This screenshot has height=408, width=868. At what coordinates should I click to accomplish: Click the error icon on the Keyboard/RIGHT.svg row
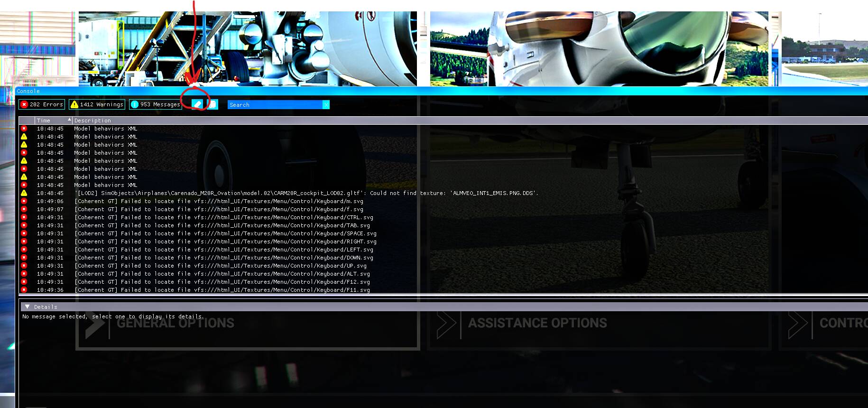coord(24,241)
